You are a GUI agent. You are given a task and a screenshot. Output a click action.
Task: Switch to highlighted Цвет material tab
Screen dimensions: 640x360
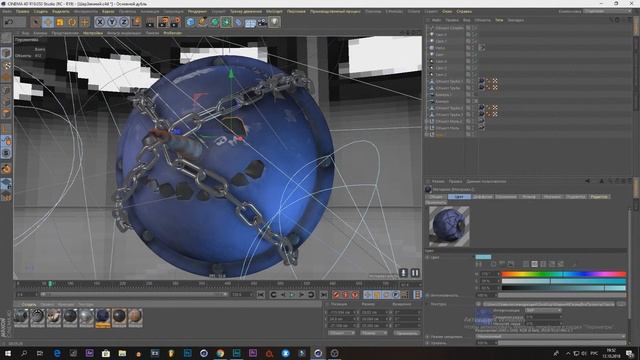coord(459,197)
